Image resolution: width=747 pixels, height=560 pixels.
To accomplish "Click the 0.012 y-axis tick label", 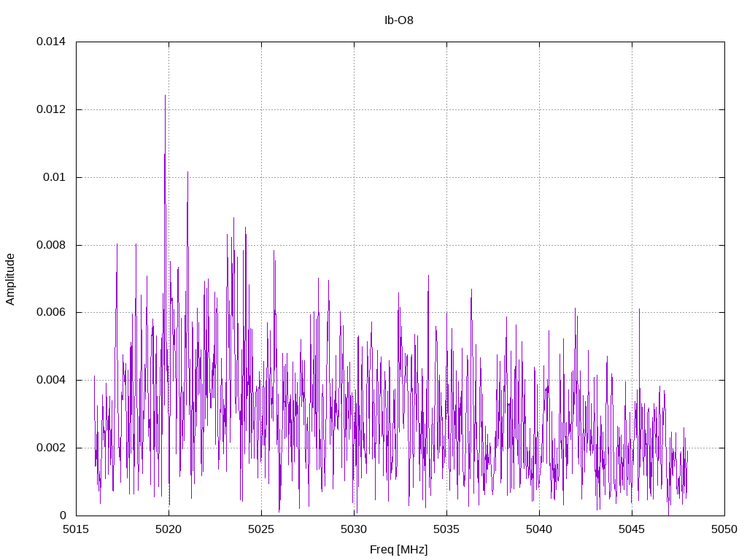I will [51, 109].
